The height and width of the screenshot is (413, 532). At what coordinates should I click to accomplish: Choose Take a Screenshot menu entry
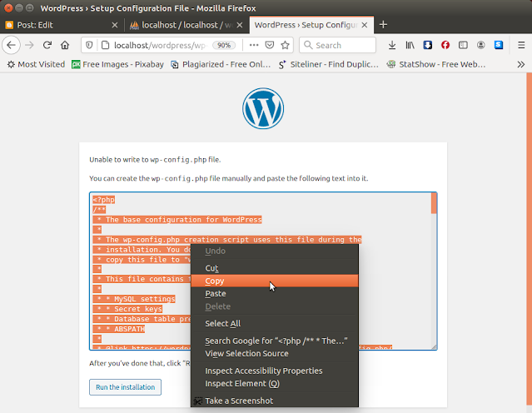point(275,401)
